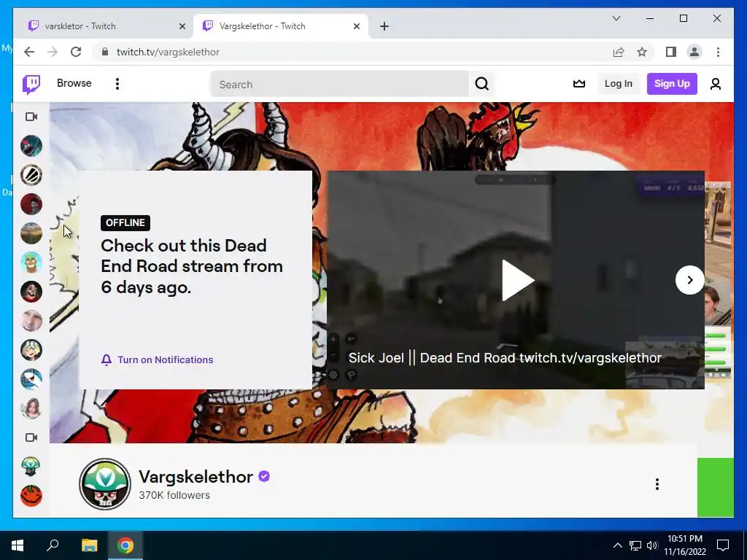
Task: Open Windows taskbar search
Action: (x=53, y=545)
